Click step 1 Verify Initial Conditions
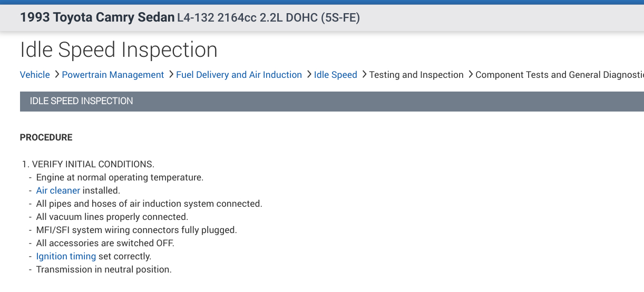This screenshot has height=292, width=644. point(88,164)
